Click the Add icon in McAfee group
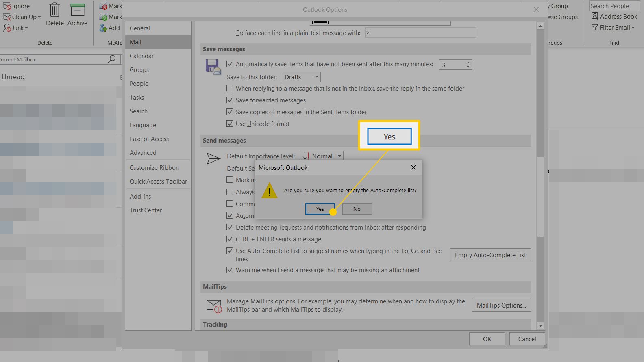The image size is (644, 362). click(103, 28)
